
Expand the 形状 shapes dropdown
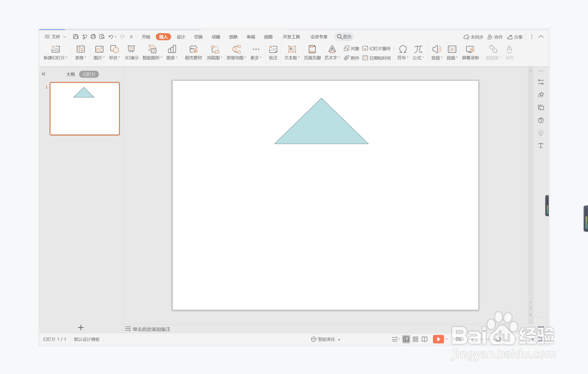[x=114, y=58]
